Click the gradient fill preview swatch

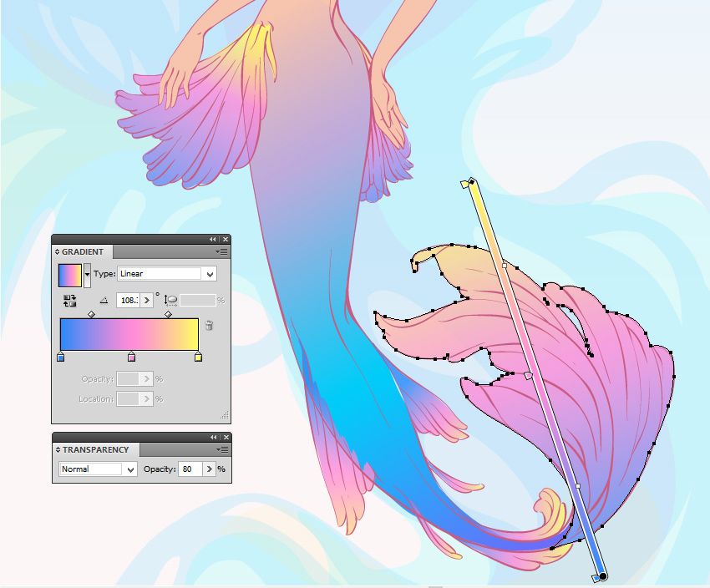coord(69,276)
